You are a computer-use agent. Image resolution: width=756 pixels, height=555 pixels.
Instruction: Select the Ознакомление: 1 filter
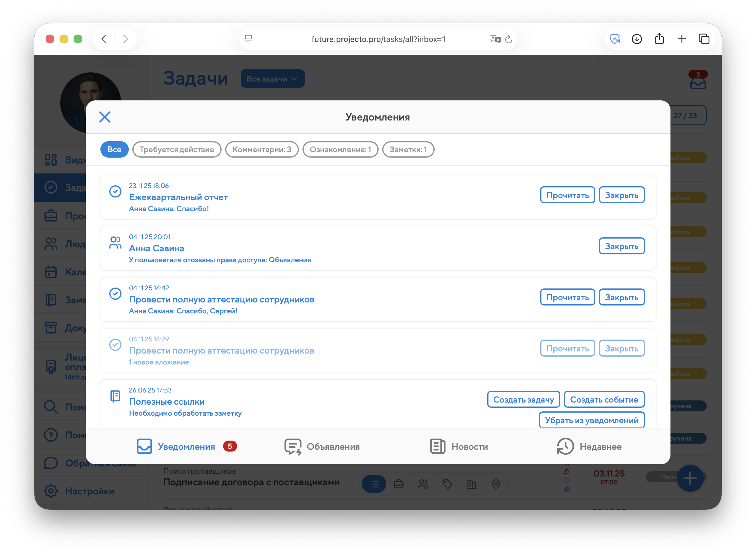coord(340,149)
